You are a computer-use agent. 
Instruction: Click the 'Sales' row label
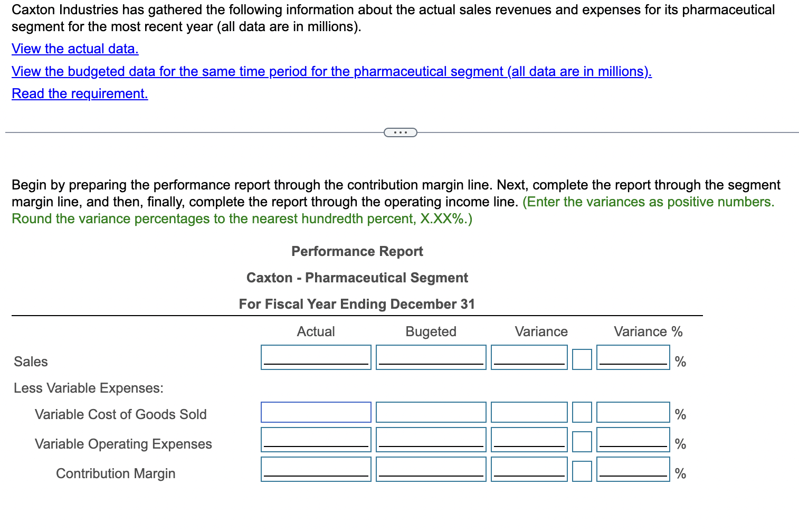(31, 362)
